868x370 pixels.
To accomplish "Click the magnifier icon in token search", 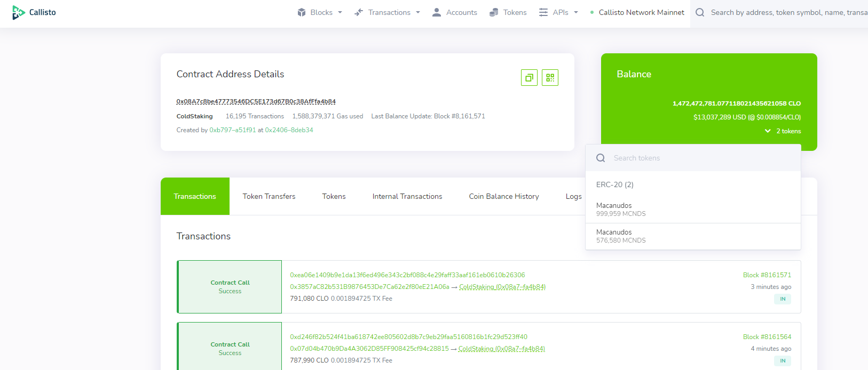I will 601,158.
